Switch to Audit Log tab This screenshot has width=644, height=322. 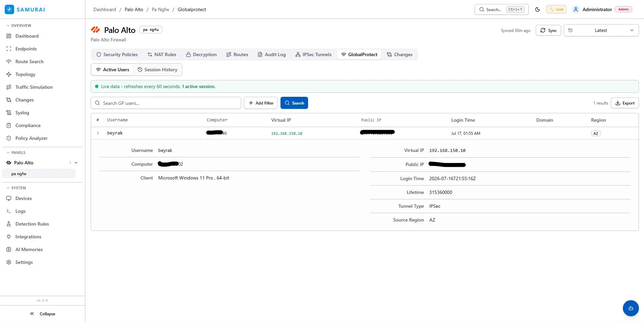point(272,54)
